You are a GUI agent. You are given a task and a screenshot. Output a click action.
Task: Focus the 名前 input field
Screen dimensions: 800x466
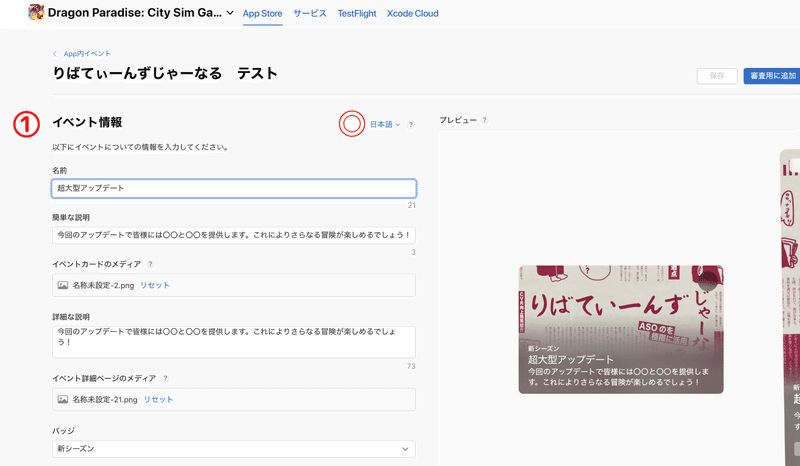[x=234, y=188]
